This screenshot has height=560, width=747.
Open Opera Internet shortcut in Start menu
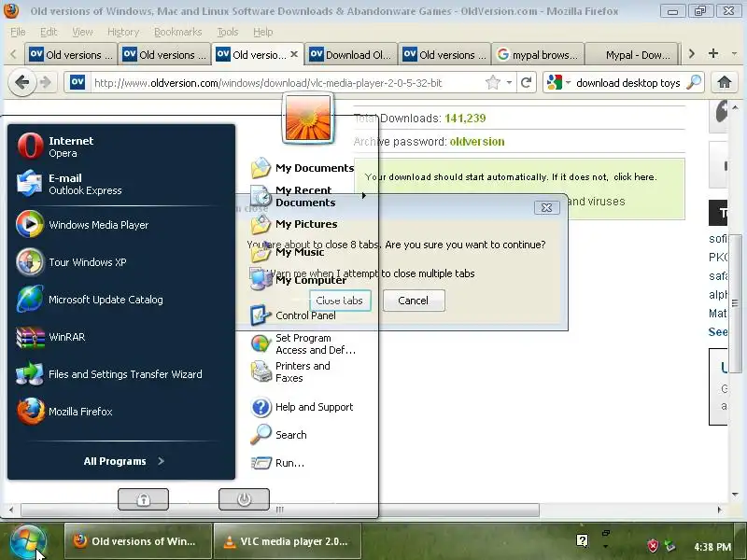tap(121, 147)
